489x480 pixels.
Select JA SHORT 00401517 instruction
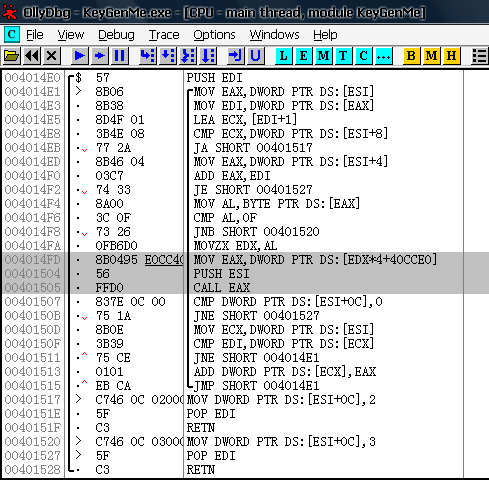click(x=253, y=148)
